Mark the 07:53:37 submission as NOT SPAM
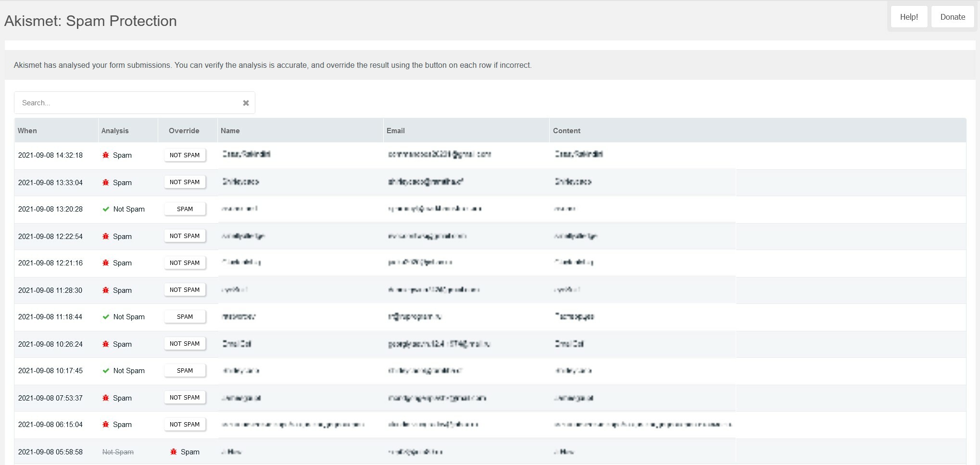The image size is (980, 465). (x=185, y=398)
